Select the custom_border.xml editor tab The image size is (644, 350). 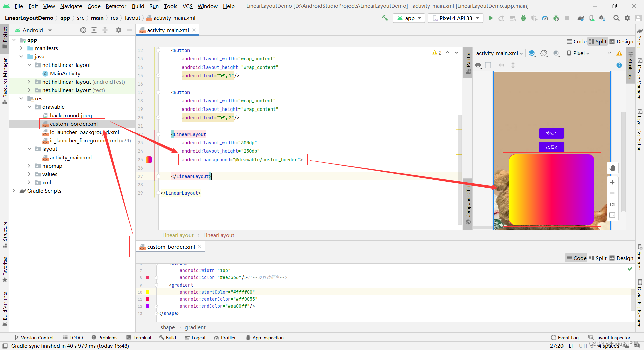click(x=171, y=247)
